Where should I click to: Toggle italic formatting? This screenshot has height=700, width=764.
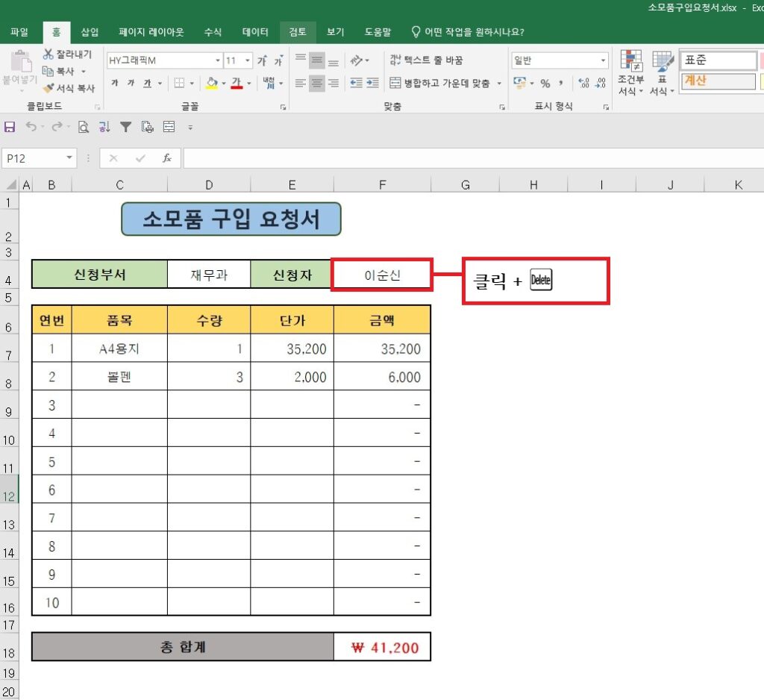pyautogui.click(x=131, y=83)
